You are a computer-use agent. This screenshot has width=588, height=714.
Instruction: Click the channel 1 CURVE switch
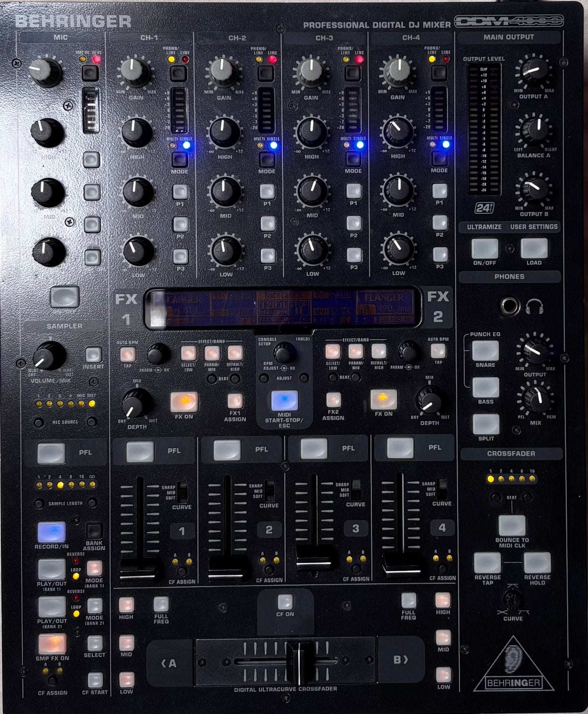tap(182, 492)
